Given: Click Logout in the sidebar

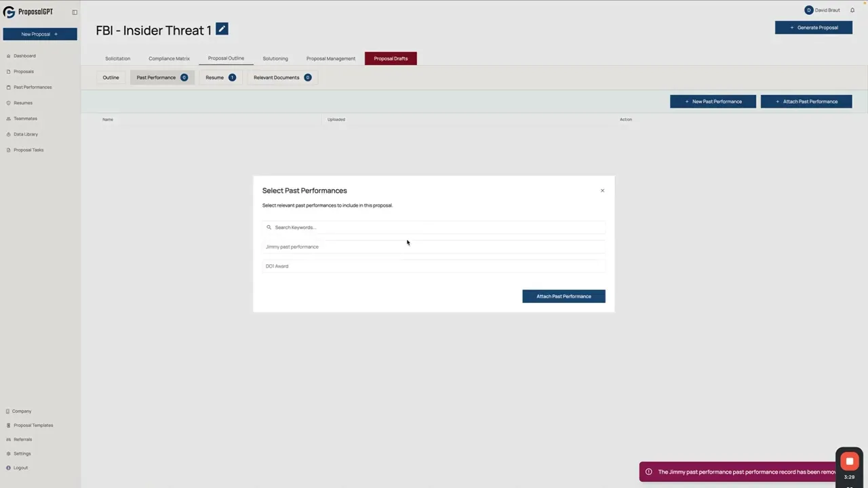Looking at the screenshot, I should point(20,468).
